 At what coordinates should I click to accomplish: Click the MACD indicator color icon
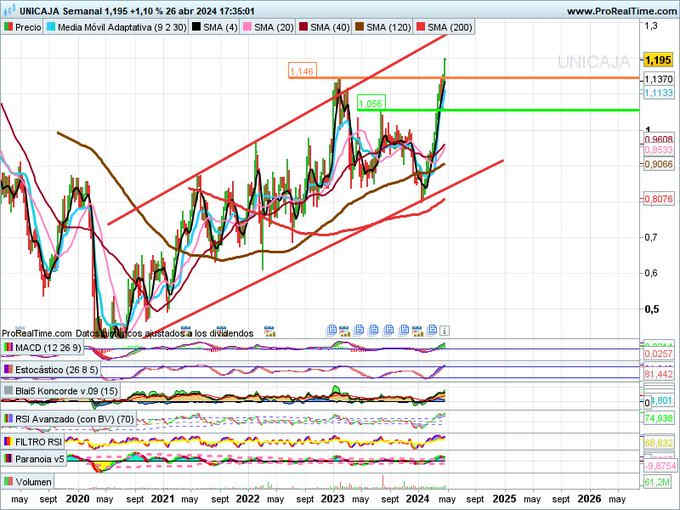[8, 347]
